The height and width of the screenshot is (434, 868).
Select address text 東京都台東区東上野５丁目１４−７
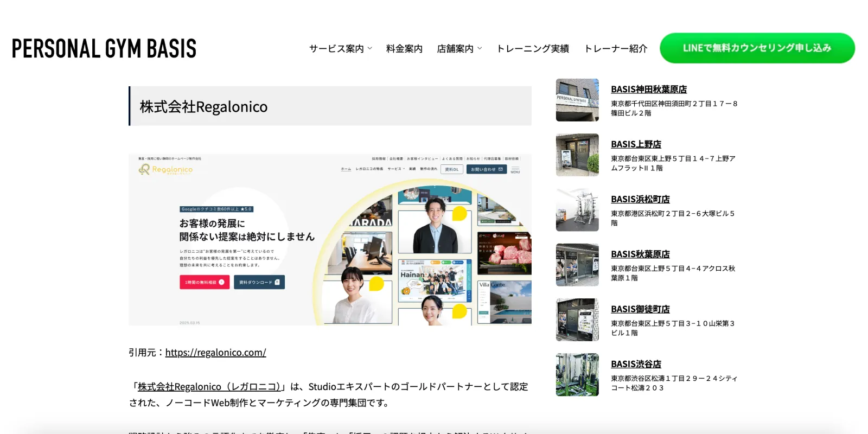pos(661,158)
